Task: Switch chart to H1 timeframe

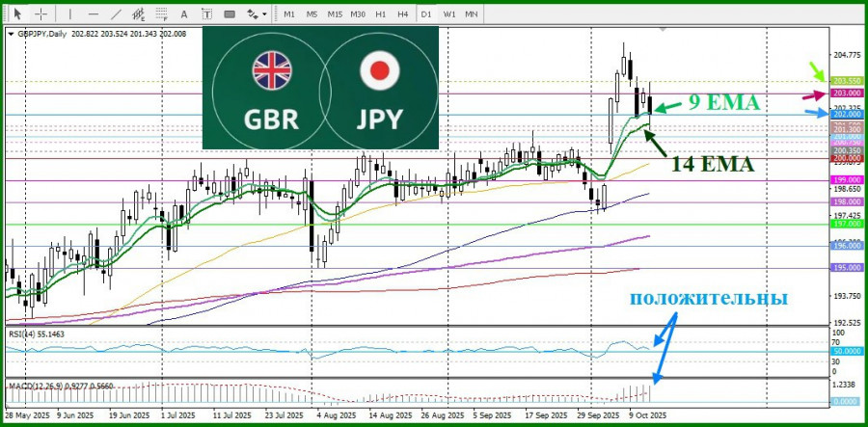Action: pyautogui.click(x=380, y=14)
